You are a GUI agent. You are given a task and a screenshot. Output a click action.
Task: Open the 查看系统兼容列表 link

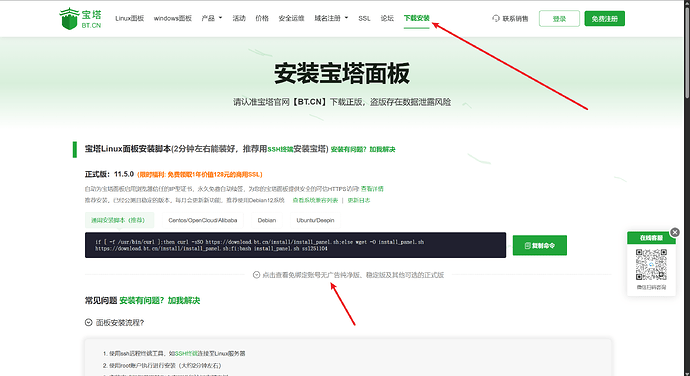pyautogui.click(x=316, y=200)
